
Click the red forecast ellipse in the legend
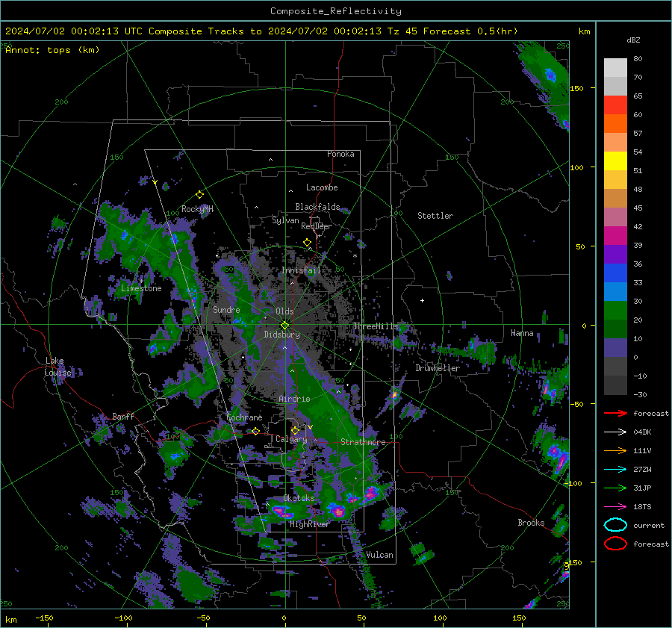pyautogui.click(x=615, y=544)
